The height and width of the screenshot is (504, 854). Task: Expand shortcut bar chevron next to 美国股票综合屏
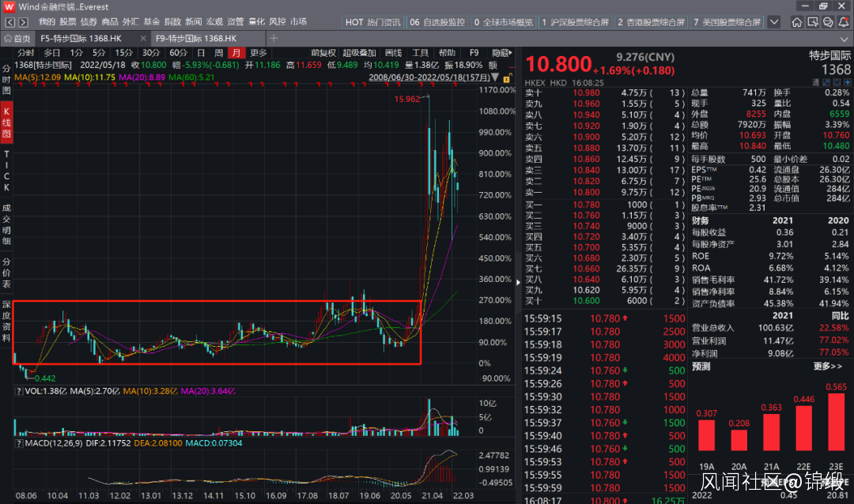point(774,22)
